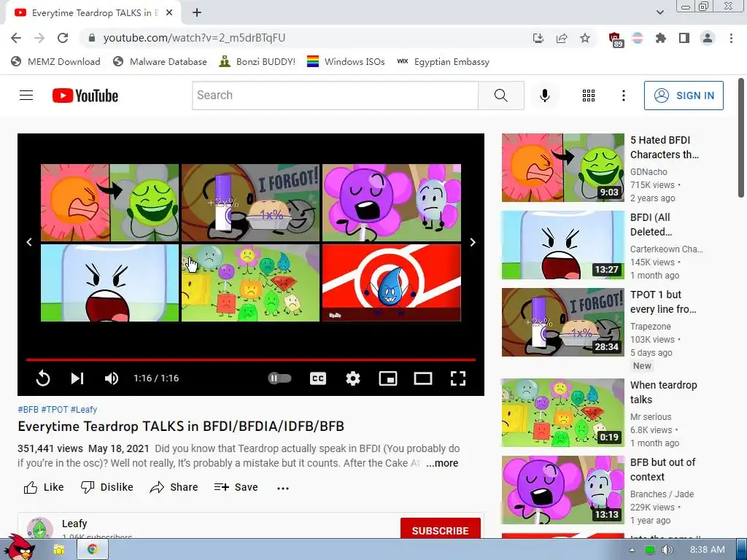Open the GDNacho channel link
This screenshot has width=747, height=560.
click(x=649, y=172)
